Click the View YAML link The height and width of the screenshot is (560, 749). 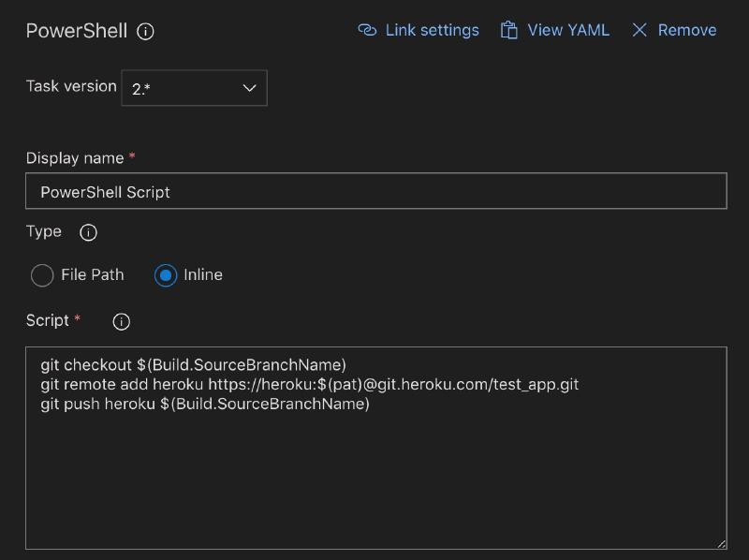tap(566, 29)
